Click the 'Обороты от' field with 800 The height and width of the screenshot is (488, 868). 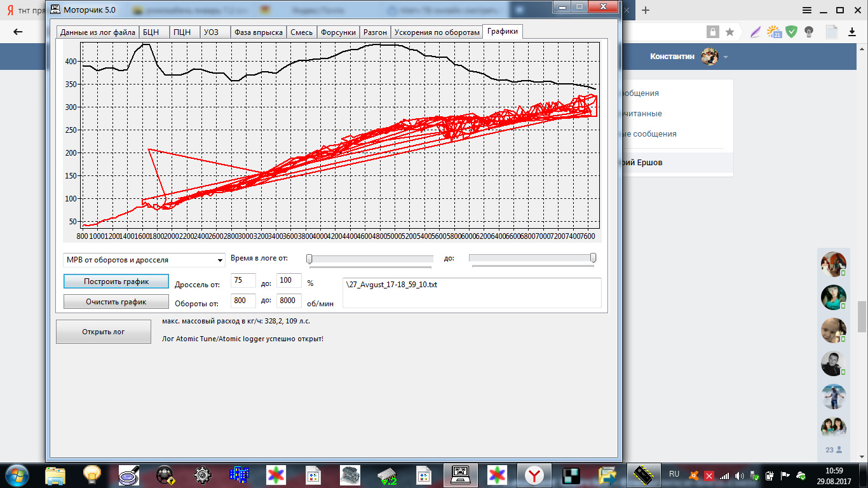click(243, 301)
